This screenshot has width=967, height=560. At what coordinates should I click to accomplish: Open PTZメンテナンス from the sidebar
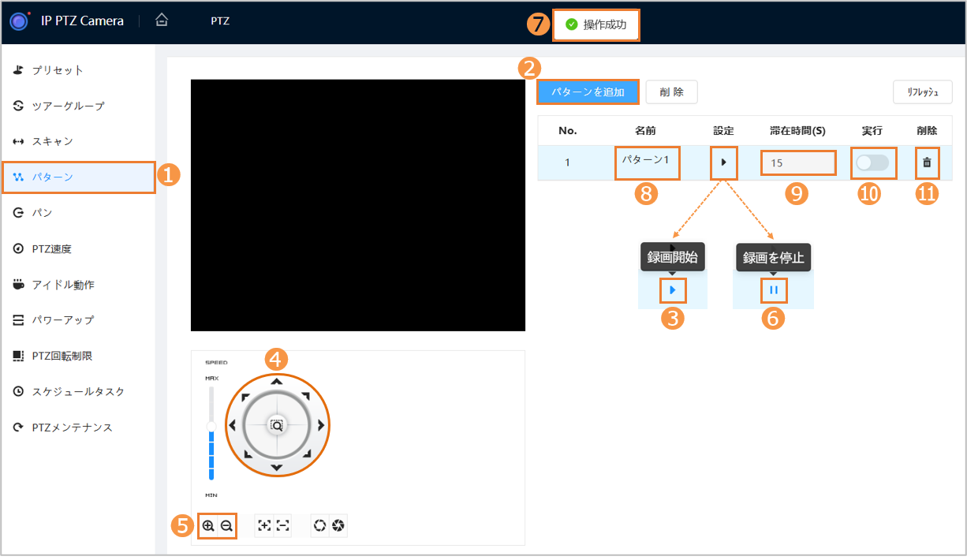pos(72,427)
